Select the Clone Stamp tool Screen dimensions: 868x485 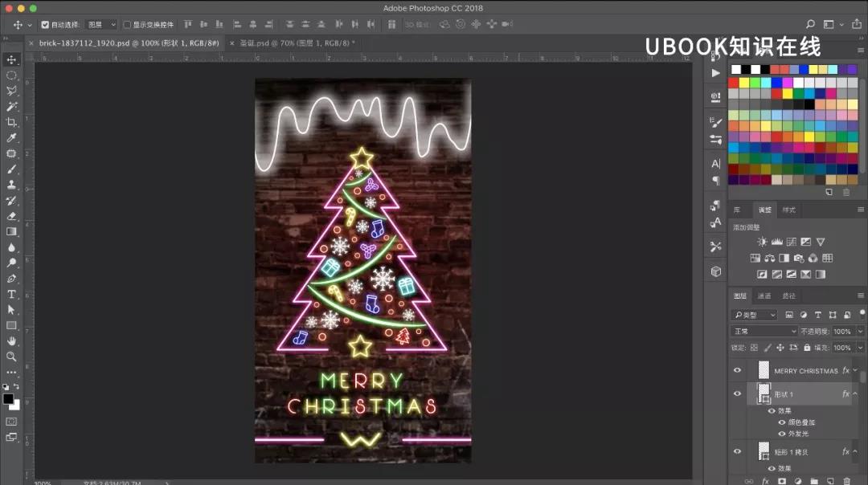[11, 185]
